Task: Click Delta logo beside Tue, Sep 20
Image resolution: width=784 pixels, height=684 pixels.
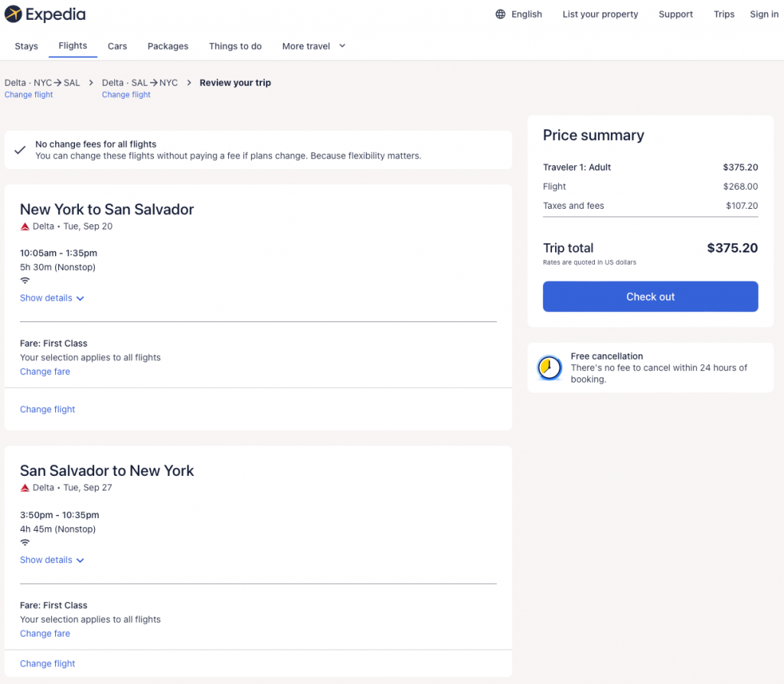Action: click(x=24, y=226)
